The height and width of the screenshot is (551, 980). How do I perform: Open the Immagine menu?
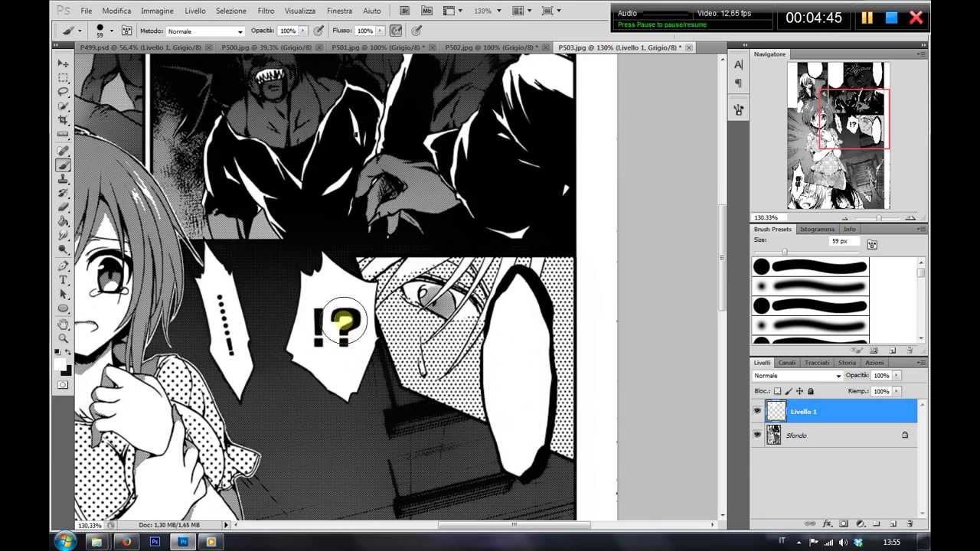pos(157,11)
